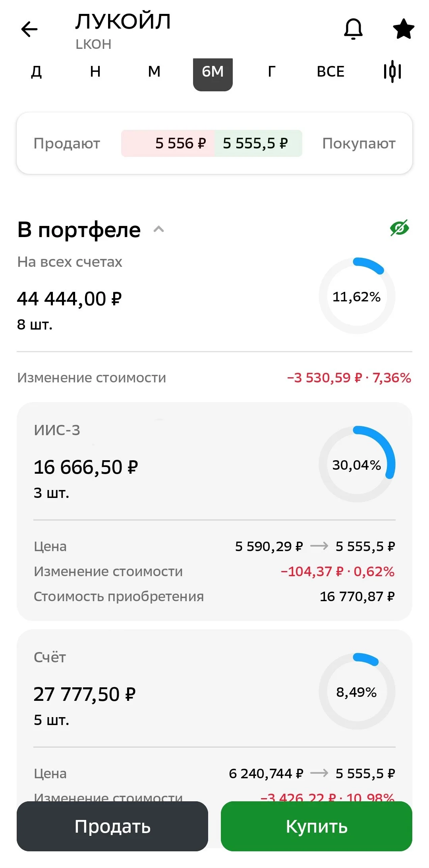Image resolution: width=429 pixels, height=868 pixels.
Task: Show ВСЕ time chart range
Action: 330,72
